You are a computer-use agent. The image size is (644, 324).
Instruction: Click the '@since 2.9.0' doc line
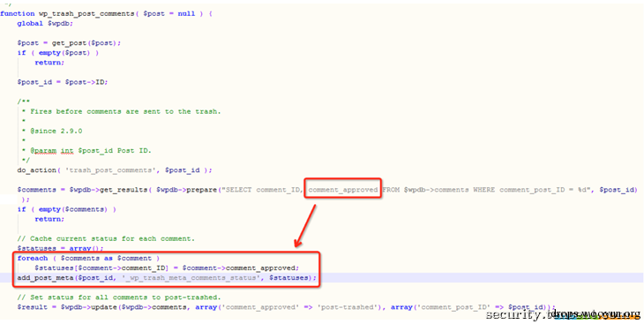coord(56,132)
